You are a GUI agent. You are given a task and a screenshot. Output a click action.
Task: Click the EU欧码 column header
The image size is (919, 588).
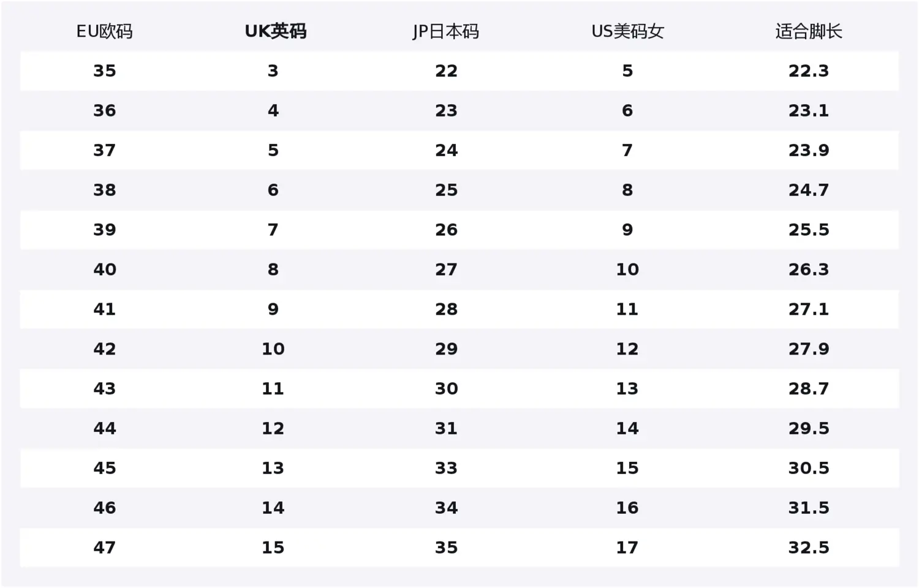click(x=104, y=31)
